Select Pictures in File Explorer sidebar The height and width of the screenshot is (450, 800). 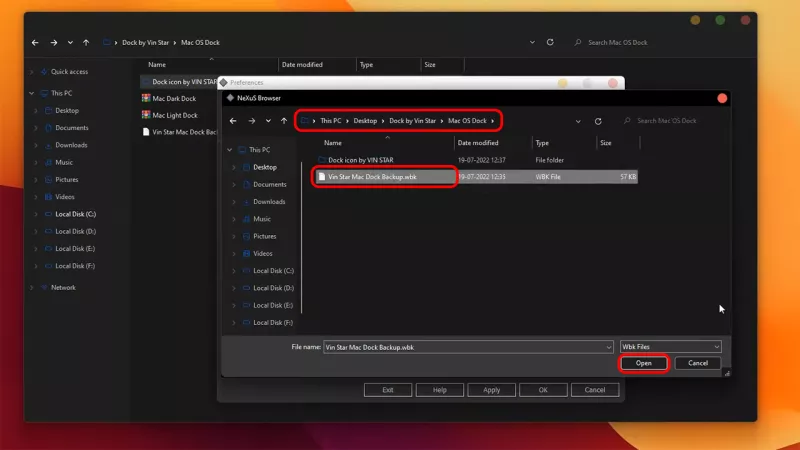tap(66, 180)
